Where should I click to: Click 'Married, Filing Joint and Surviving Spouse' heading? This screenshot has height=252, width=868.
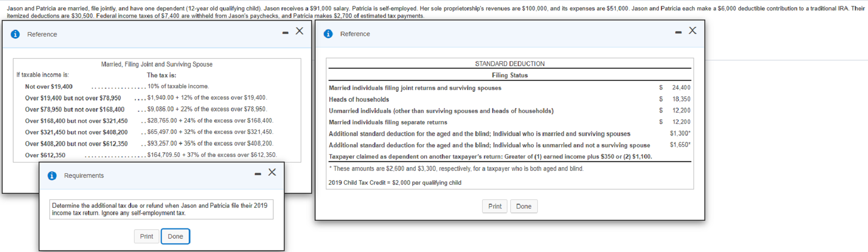pyautogui.click(x=157, y=64)
